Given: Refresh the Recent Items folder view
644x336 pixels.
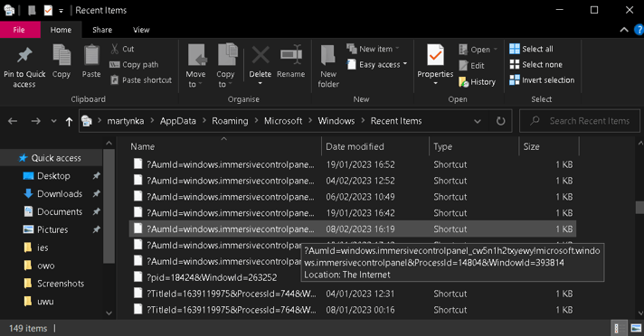Looking at the screenshot, I should coord(501,121).
